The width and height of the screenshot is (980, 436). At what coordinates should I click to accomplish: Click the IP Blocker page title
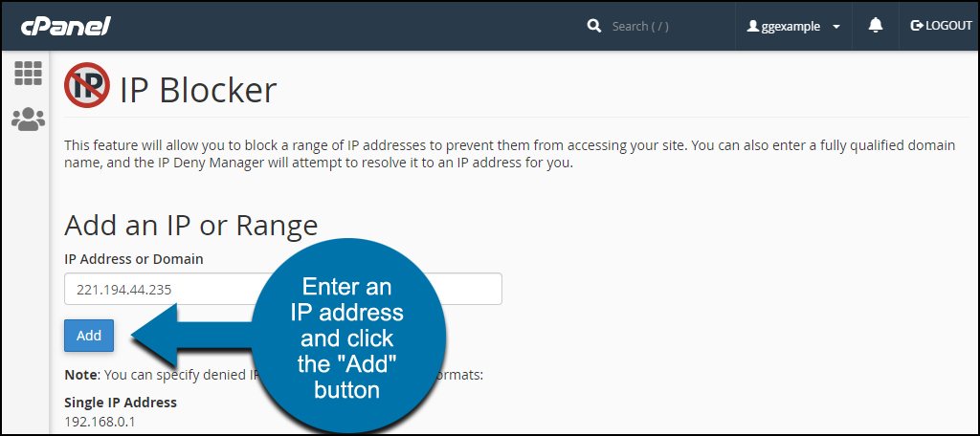(197, 90)
